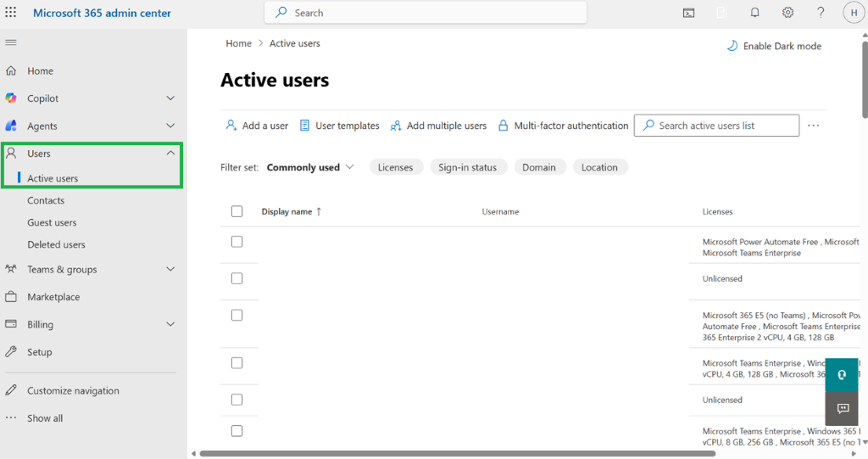
Task: Click the Home house icon in sidebar
Action: click(10, 70)
